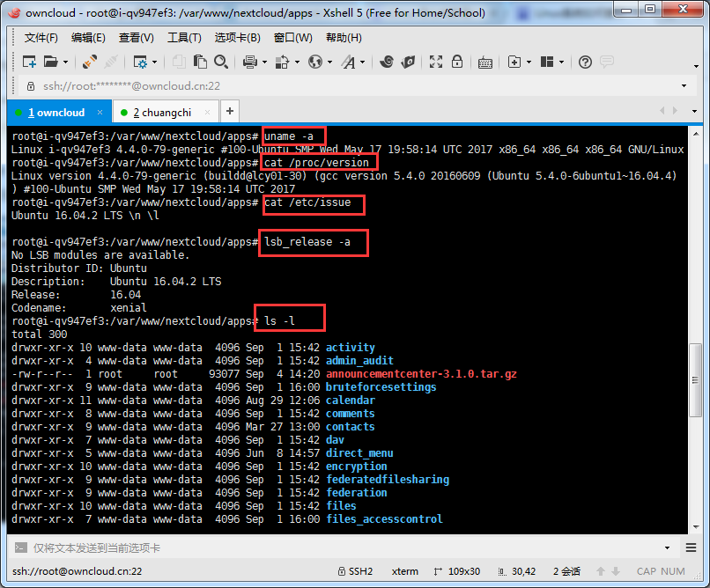
Task: Click the file transfer icon
Action: [x=282, y=62]
